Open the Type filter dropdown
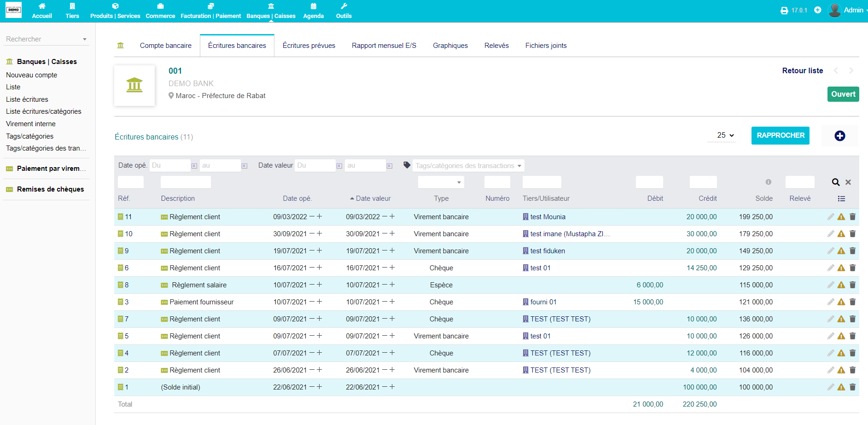868x425 pixels. click(x=441, y=182)
